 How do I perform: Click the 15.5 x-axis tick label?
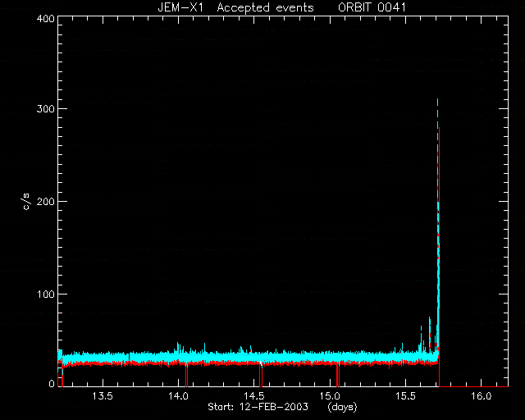[405, 396]
